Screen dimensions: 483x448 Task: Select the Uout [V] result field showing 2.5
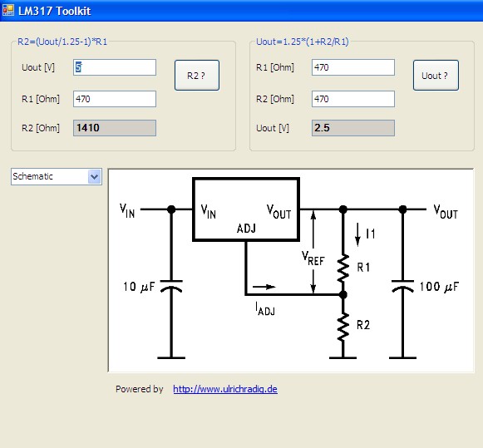click(353, 128)
